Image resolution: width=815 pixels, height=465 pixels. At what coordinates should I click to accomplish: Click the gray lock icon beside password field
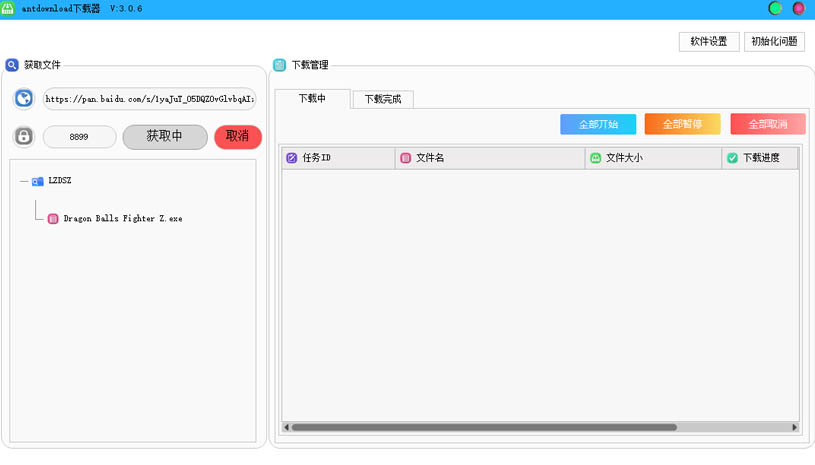pyautogui.click(x=24, y=137)
